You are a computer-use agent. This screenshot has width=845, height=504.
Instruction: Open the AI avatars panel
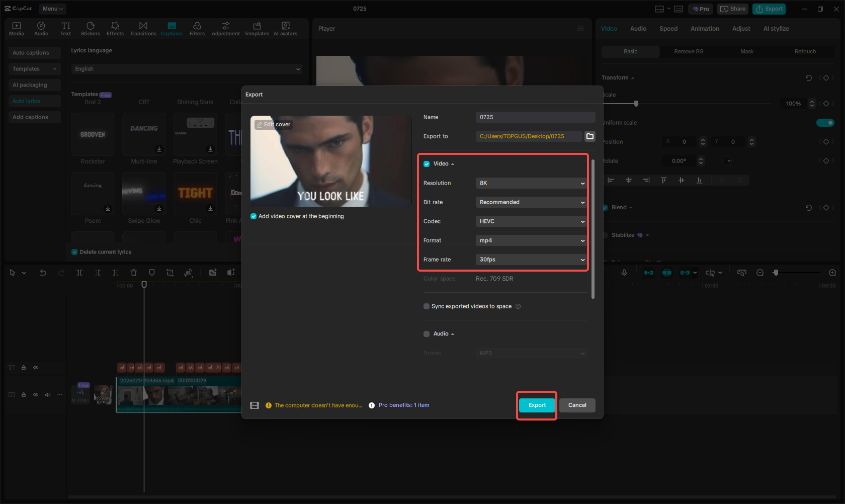pos(286,29)
